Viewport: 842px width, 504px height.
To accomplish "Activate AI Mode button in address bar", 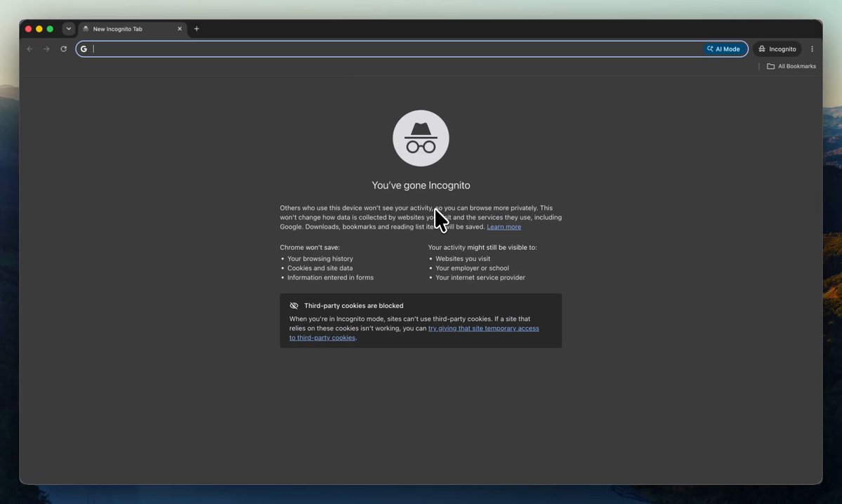I will [x=724, y=49].
